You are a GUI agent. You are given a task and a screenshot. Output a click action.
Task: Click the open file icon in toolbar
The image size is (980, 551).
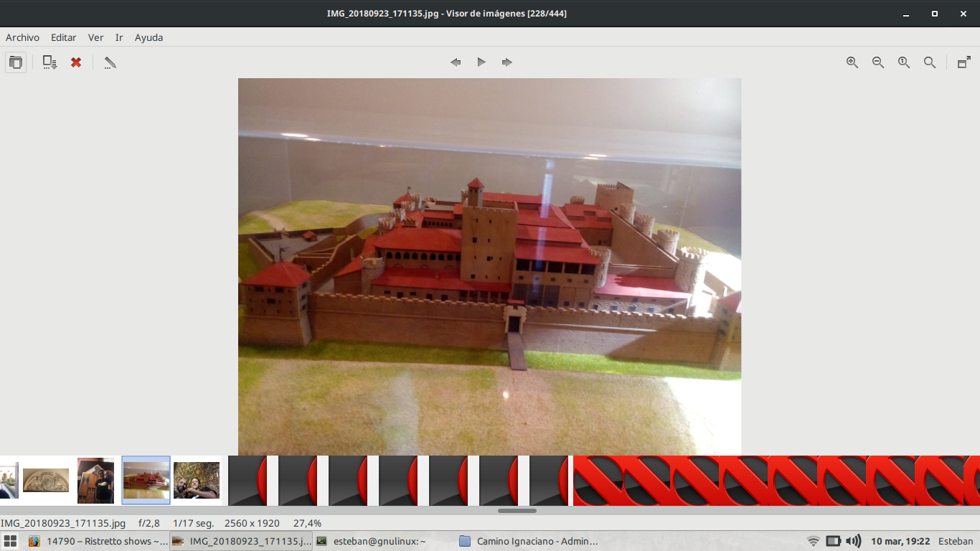(x=15, y=62)
